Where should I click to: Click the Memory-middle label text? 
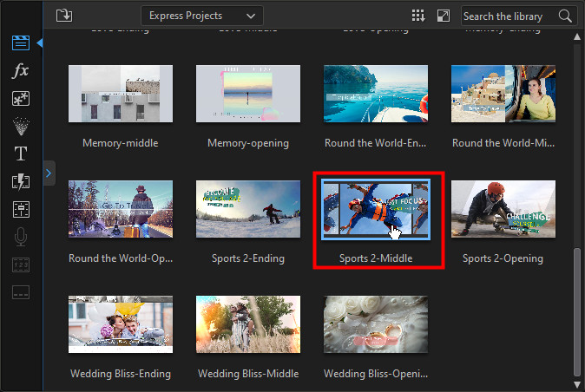[121, 143]
